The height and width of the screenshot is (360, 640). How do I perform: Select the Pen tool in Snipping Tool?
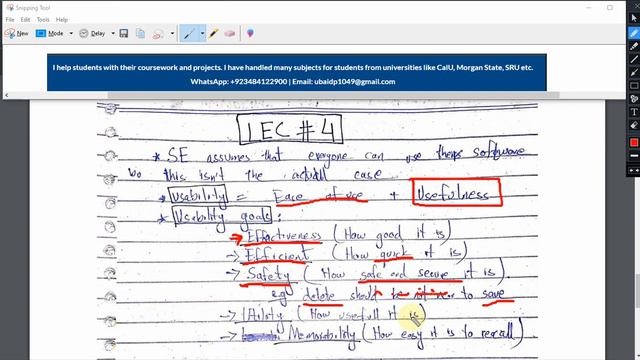189,33
